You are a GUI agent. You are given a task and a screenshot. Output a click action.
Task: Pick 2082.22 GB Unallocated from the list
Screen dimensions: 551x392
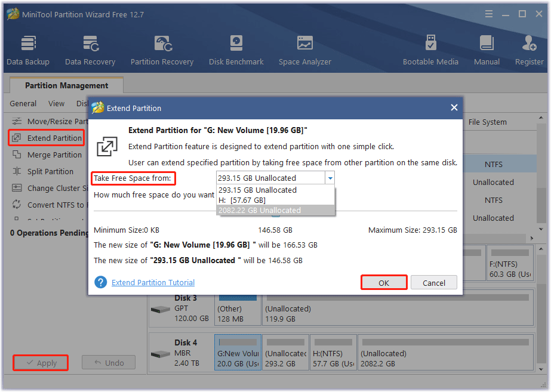276,211
